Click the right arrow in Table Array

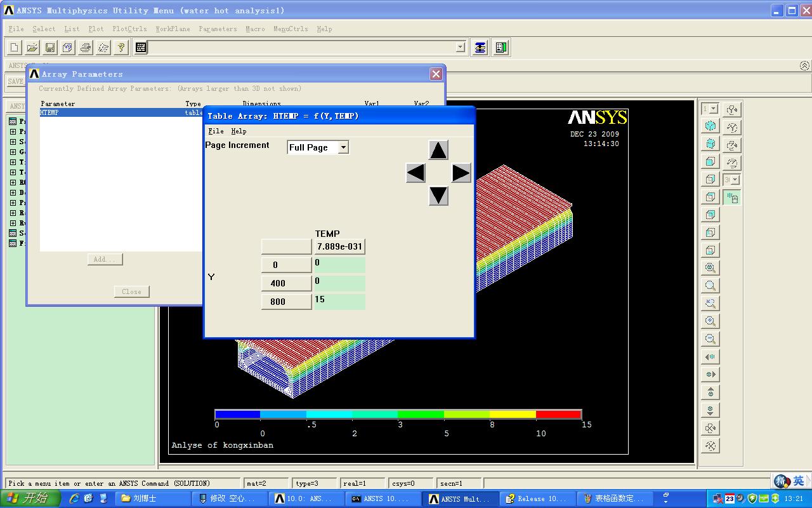coord(461,173)
